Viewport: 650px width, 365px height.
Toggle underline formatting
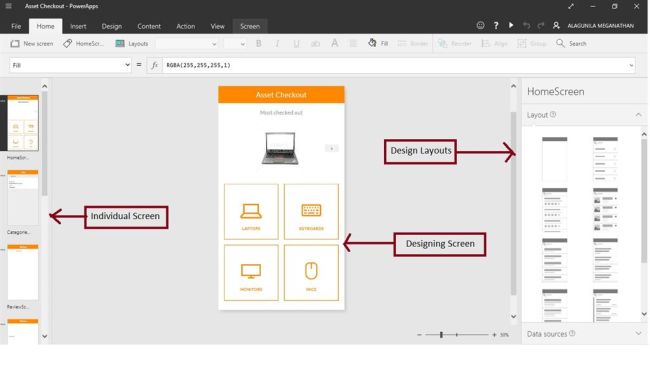(x=296, y=44)
